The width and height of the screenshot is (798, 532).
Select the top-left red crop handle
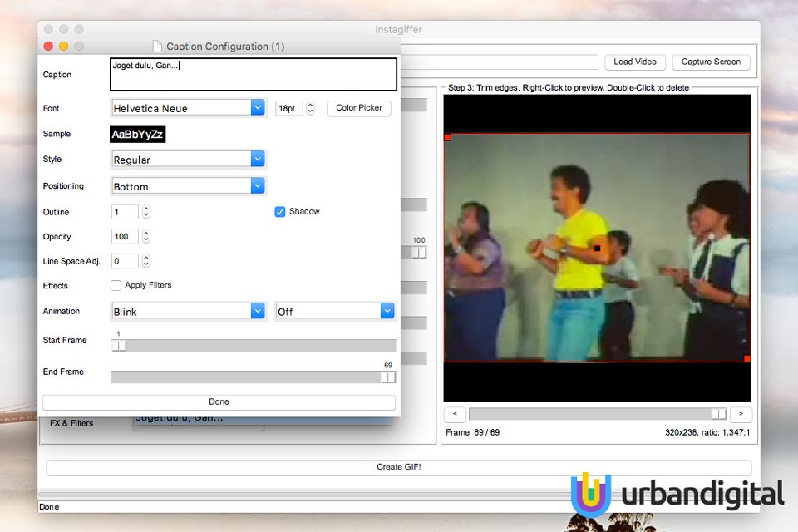tap(448, 137)
